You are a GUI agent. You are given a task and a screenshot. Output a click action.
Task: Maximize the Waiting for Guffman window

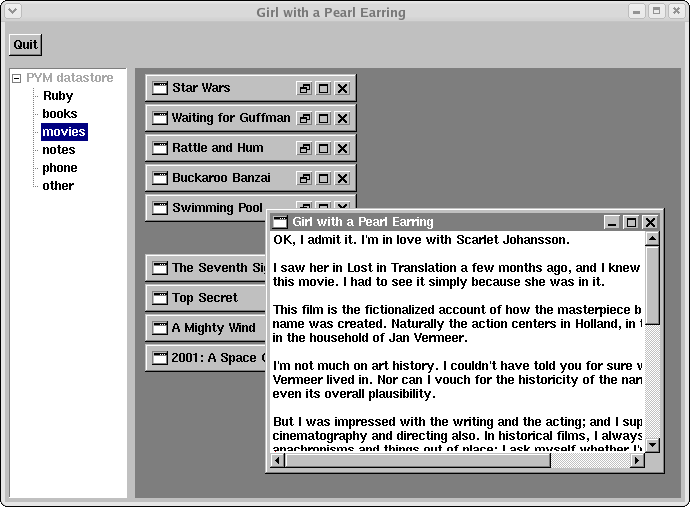pyautogui.click(x=324, y=118)
